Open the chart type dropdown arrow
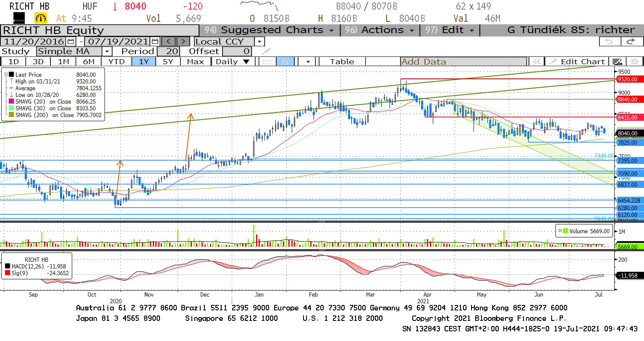644x341 pixels. [308, 62]
